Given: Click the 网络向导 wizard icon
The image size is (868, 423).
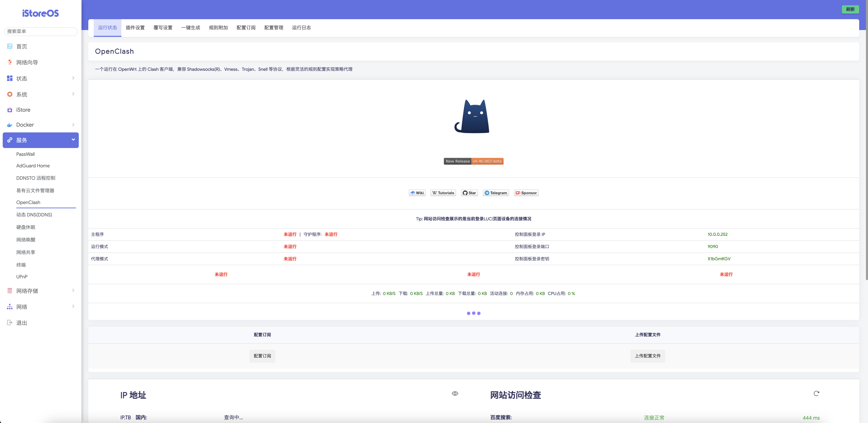Looking at the screenshot, I should 10,62.
